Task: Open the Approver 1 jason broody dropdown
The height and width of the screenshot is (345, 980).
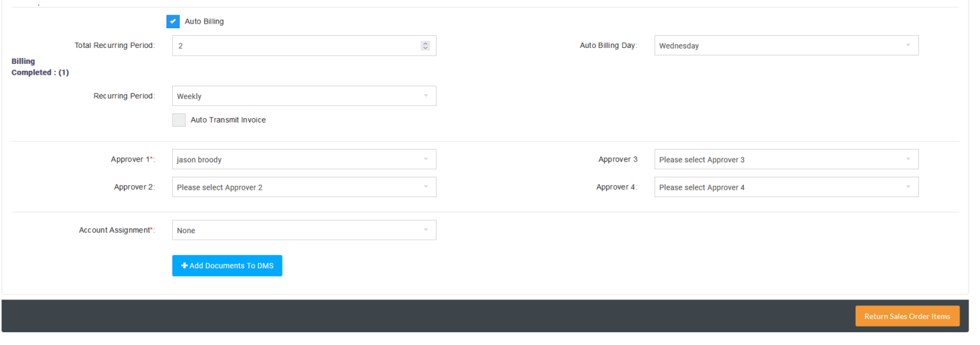Action: pos(304,160)
